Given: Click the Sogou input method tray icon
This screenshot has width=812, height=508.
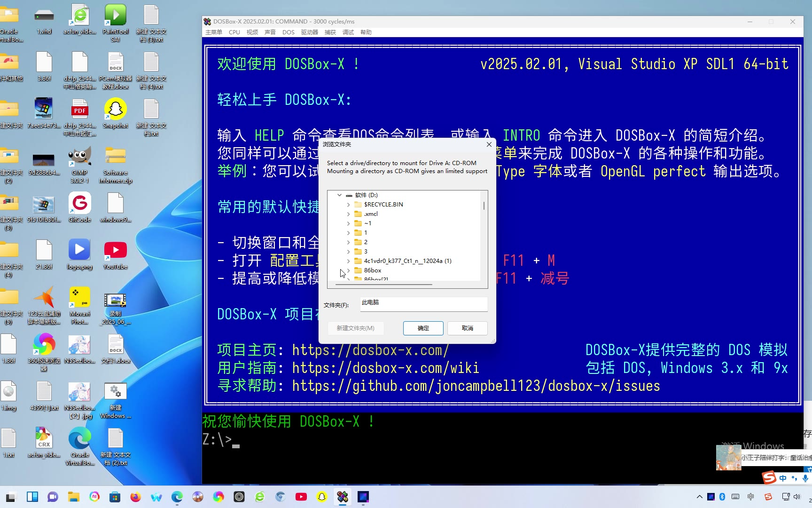Looking at the screenshot, I should tap(768, 497).
